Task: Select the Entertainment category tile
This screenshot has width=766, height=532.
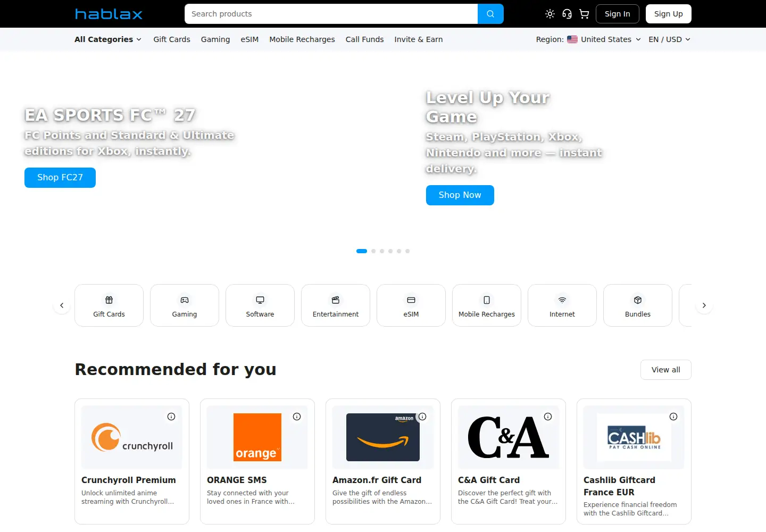Action: tap(336, 305)
